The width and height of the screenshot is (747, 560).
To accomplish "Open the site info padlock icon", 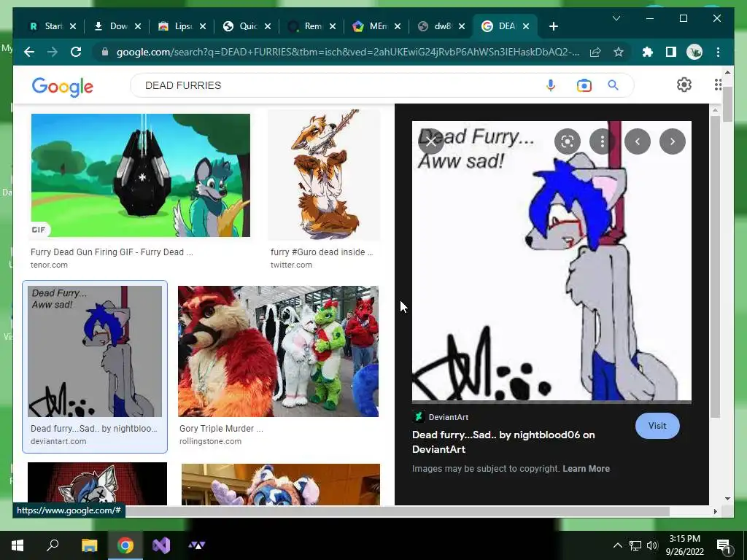I will (x=105, y=52).
